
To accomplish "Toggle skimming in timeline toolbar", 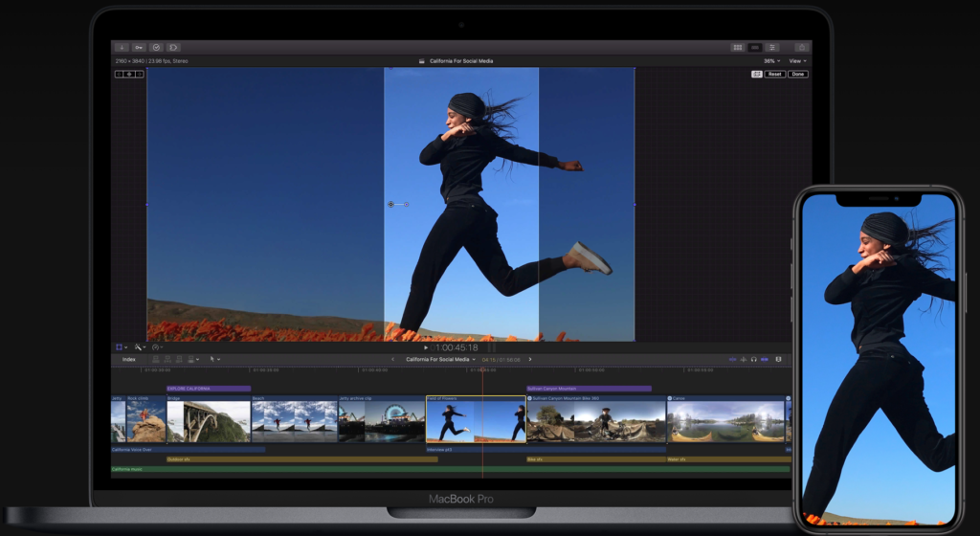I will [x=732, y=359].
